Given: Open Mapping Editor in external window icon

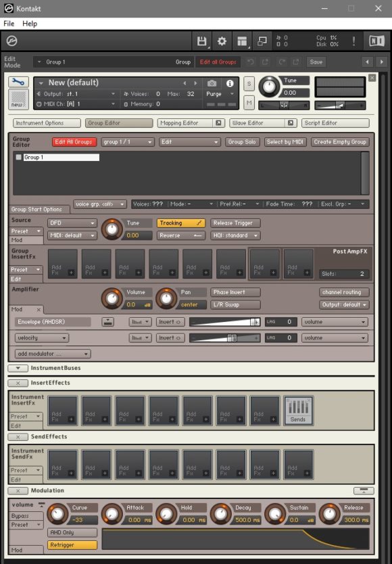Looking at the screenshot, I should pyautogui.click(x=218, y=123).
